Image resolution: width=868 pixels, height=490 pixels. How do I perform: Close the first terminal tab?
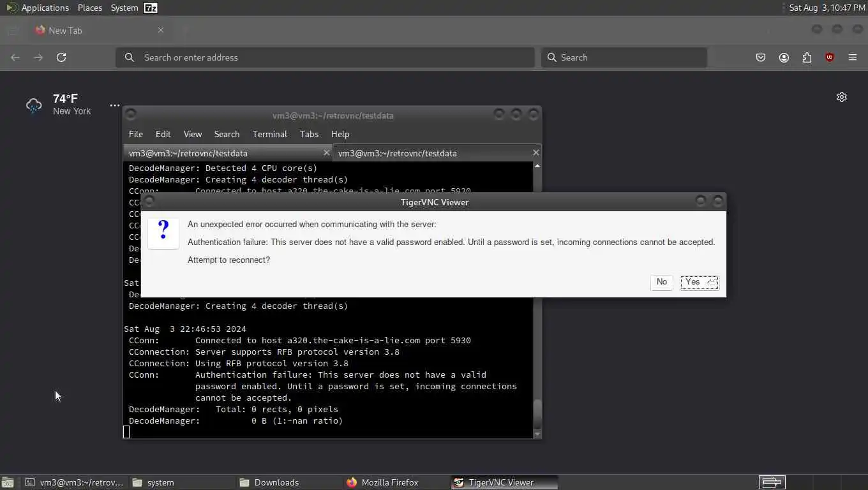(326, 152)
